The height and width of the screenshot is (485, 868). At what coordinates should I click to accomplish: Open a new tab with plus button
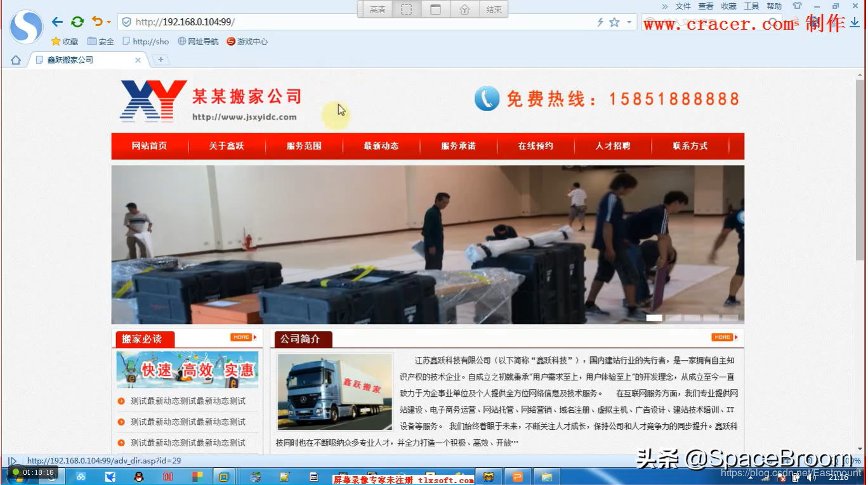point(161,60)
